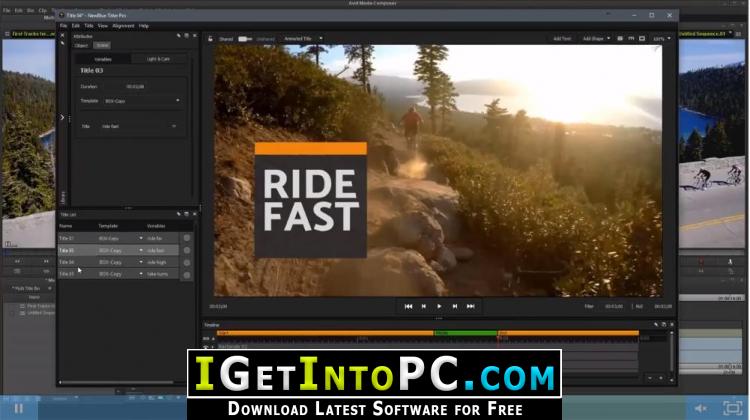Click the horizontal scrollbar under Title List

pos(116,383)
